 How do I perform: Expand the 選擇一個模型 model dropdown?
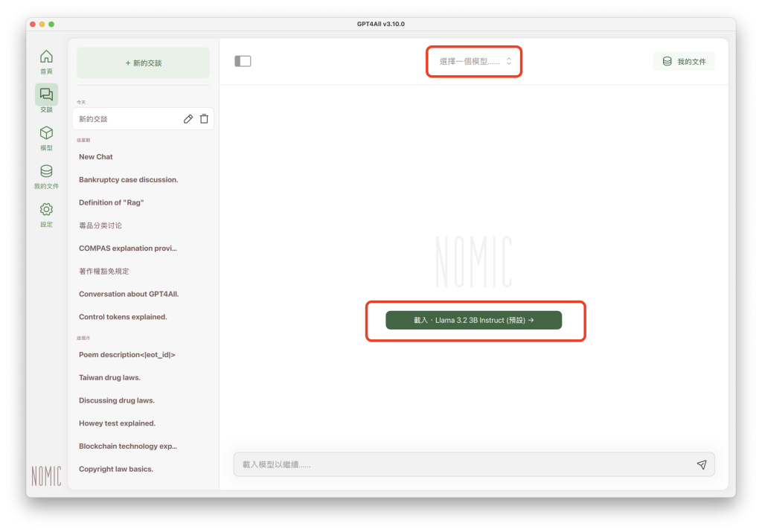475,62
